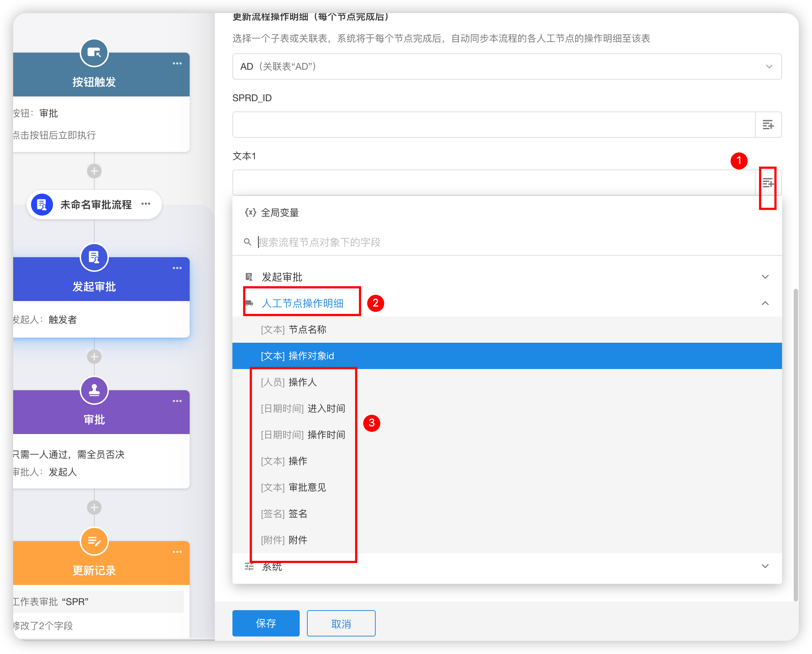Click the button trigger node icon
This screenshot has height=654, width=812.
coord(94,53)
